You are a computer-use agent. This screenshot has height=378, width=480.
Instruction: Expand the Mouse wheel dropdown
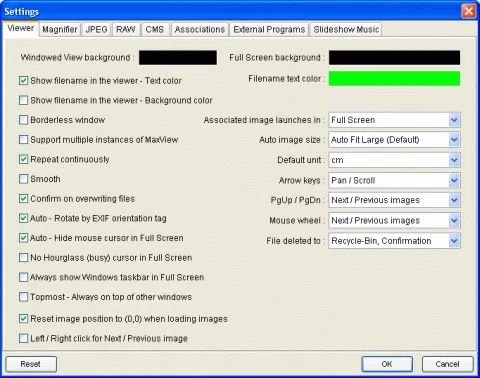coord(394,220)
